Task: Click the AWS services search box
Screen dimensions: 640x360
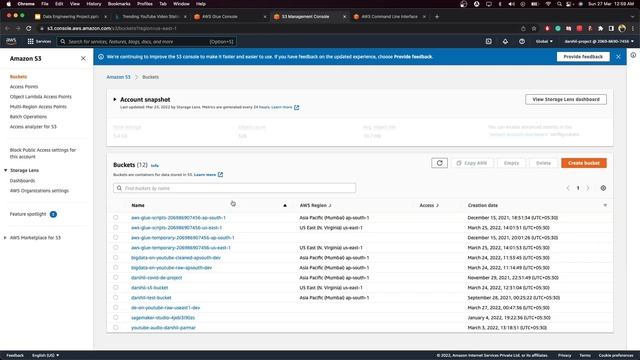Action: [146, 41]
